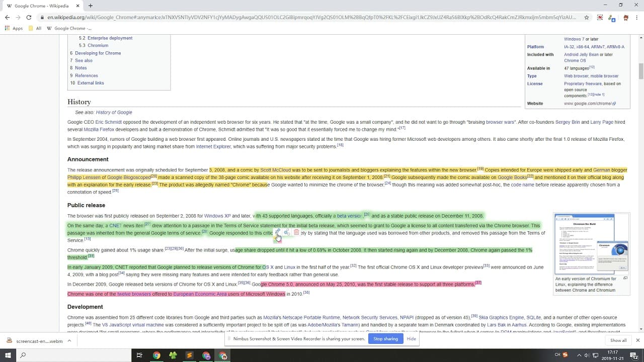Show hidden system tray icons
Viewport: 644px width, 362px height.
[579, 355]
